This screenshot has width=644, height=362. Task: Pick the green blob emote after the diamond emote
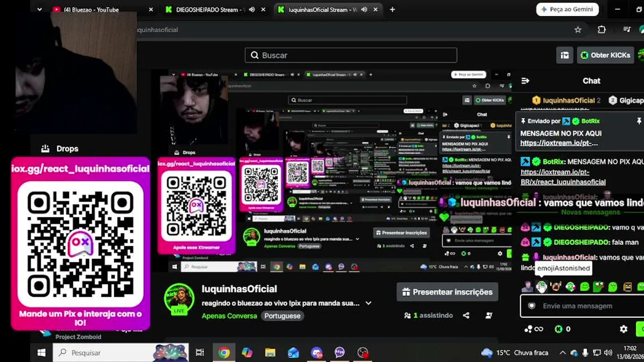click(x=585, y=287)
